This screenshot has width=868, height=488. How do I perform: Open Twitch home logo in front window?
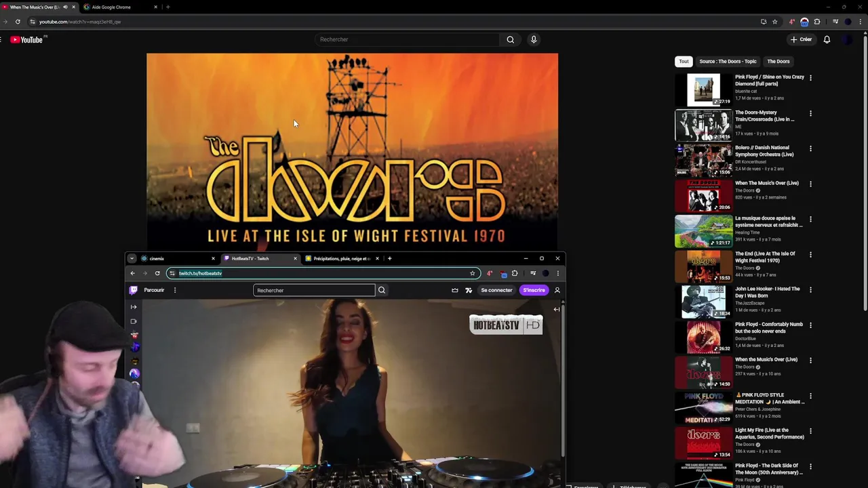[133, 290]
